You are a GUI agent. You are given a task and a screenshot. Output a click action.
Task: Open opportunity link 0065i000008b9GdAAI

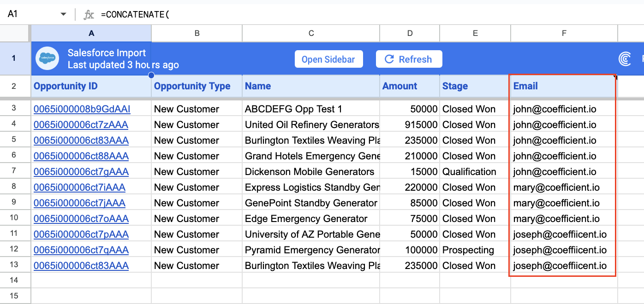tap(82, 109)
